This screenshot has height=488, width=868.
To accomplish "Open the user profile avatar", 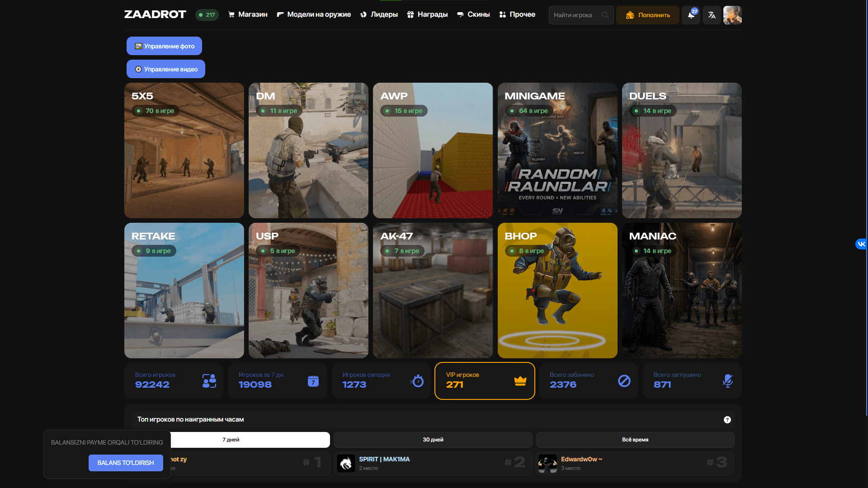I will (732, 15).
